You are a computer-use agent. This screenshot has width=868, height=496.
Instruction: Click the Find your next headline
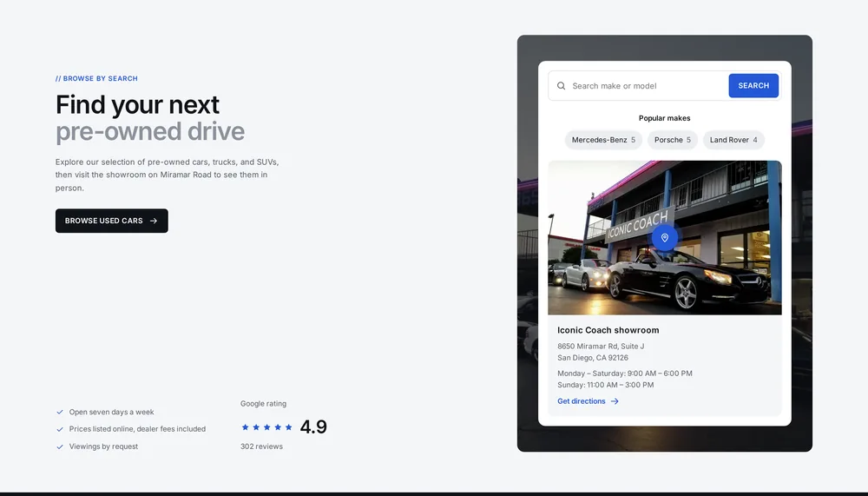[x=137, y=105]
